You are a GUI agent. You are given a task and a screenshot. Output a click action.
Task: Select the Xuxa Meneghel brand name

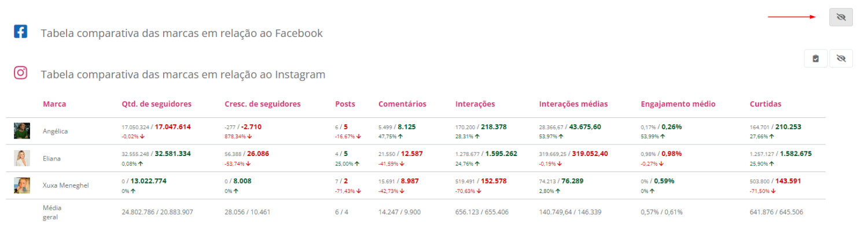[x=65, y=185]
